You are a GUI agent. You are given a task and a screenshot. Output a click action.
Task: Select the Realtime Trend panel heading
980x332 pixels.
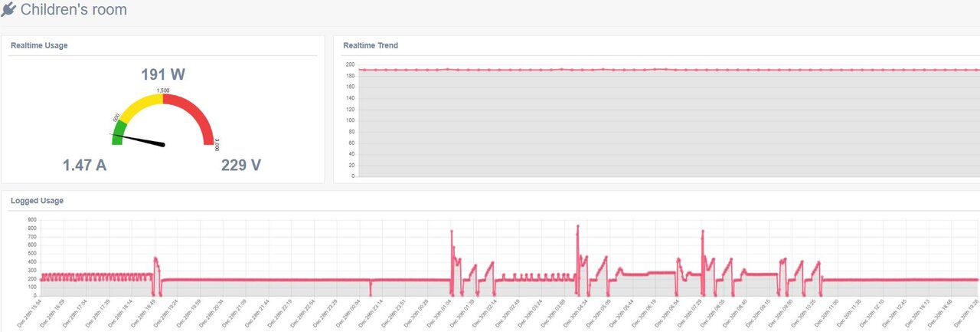tap(371, 45)
